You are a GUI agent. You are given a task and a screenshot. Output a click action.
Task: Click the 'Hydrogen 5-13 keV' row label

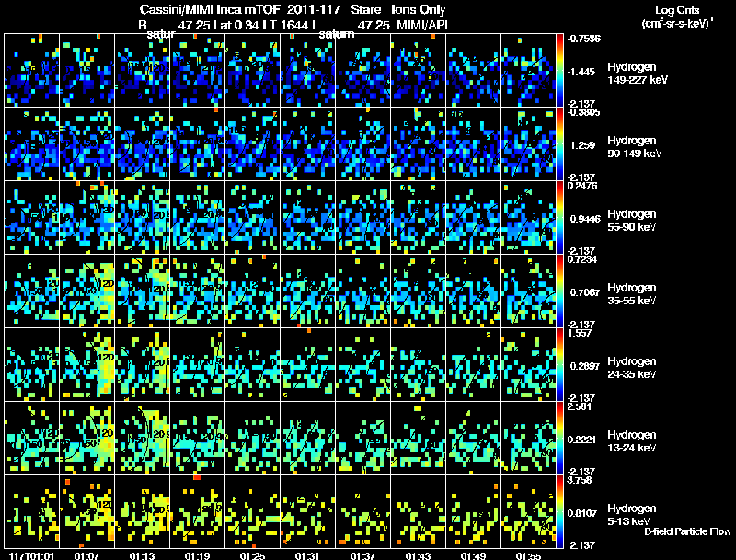(x=632, y=515)
